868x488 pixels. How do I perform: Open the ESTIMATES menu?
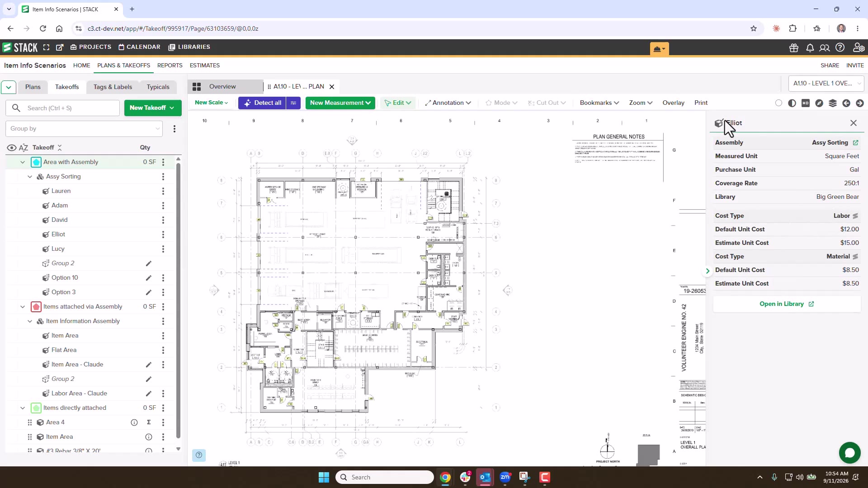(205, 66)
